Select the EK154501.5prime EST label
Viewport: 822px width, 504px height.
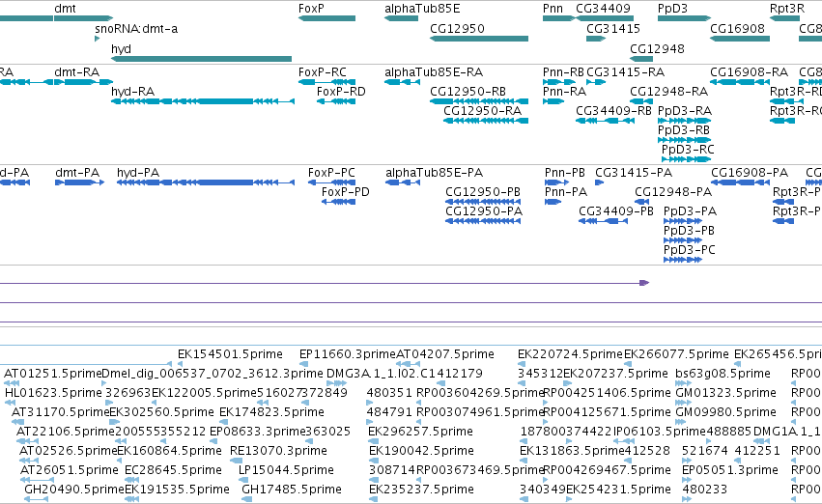(x=230, y=354)
